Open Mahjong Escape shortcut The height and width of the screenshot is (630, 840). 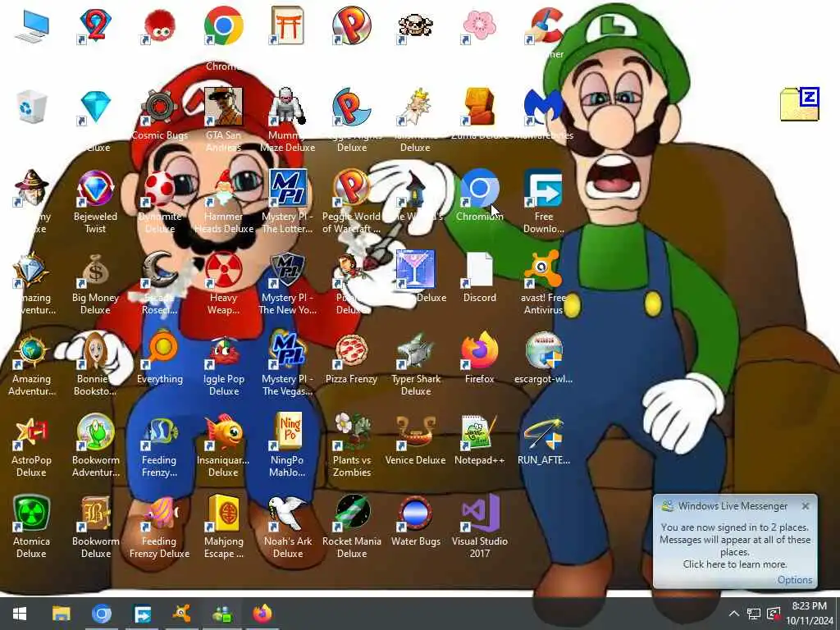223,514
